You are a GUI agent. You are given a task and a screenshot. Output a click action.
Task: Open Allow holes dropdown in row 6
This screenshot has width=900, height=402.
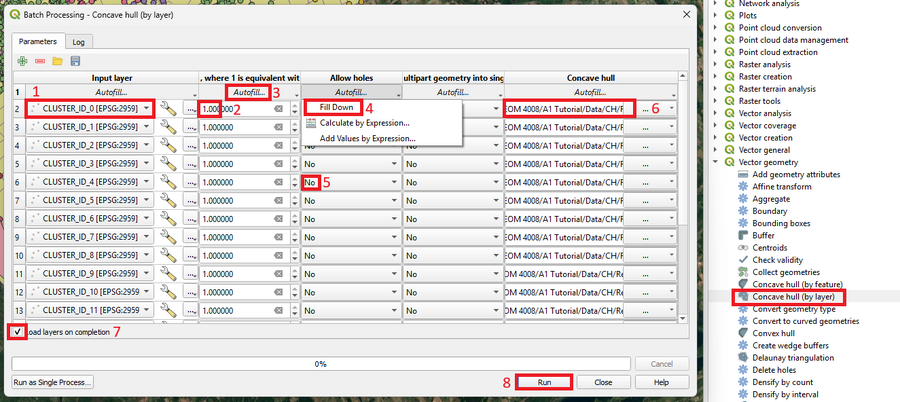tap(351, 182)
